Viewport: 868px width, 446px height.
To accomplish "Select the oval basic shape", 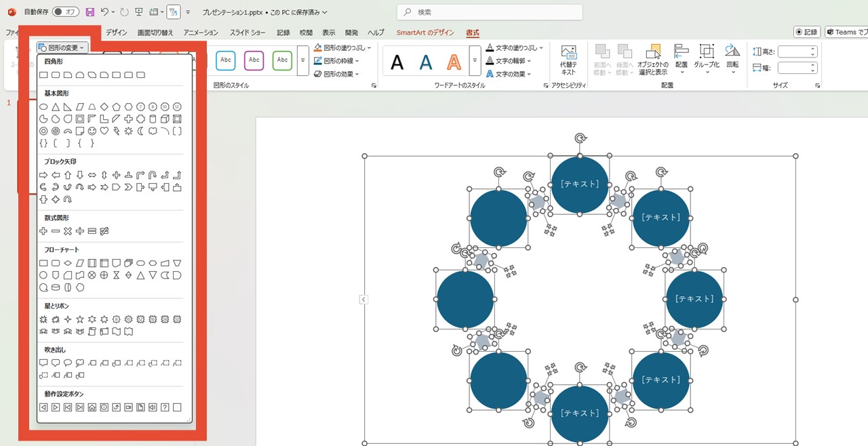I will tap(43, 106).
